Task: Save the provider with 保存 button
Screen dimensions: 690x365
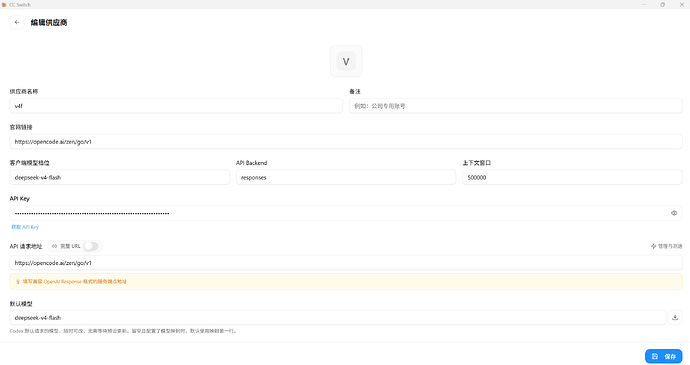Action: [664, 356]
